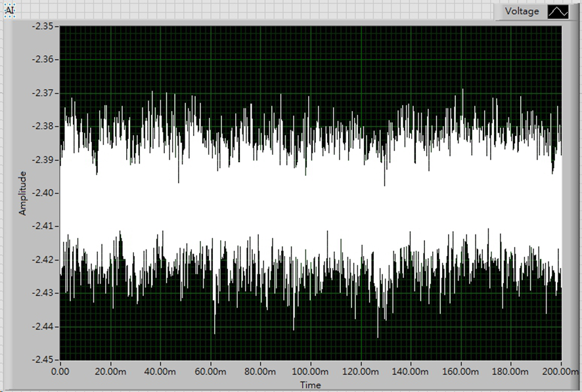Click the 60.00m X-axis tick label
This screenshot has width=582, height=392.
[x=210, y=372]
